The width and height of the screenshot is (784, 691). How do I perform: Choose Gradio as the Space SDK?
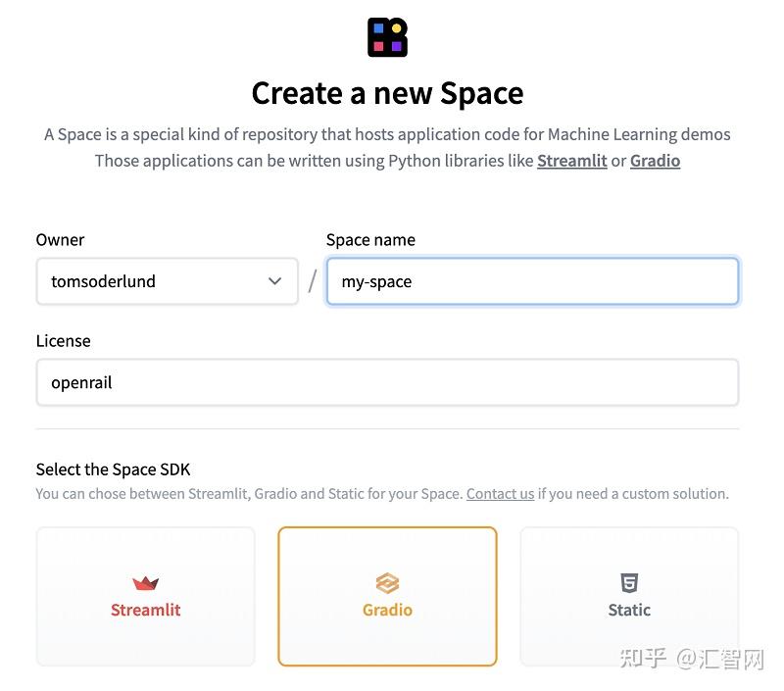point(387,596)
